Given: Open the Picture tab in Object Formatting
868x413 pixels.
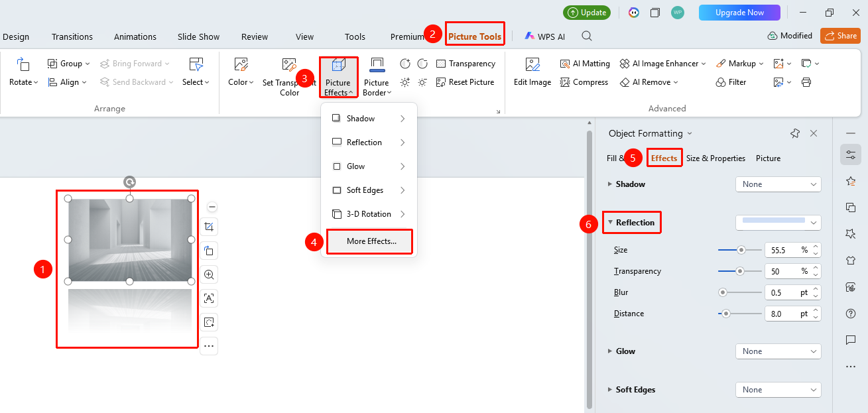Looking at the screenshot, I should [x=768, y=158].
